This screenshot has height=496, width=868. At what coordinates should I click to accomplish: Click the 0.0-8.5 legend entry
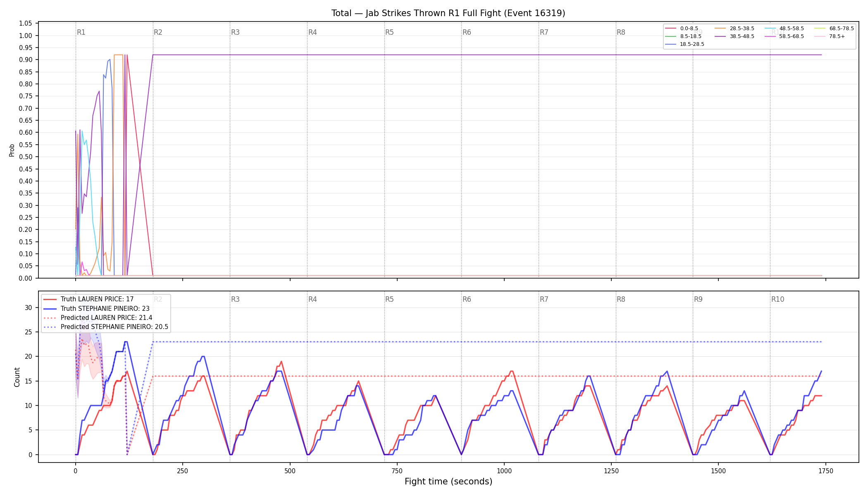[x=682, y=29]
